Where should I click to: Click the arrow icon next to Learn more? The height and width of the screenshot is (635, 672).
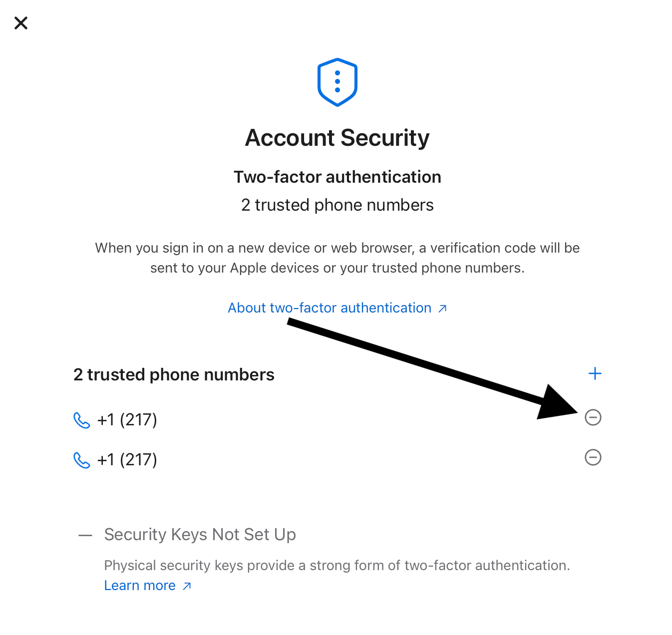(187, 586)
